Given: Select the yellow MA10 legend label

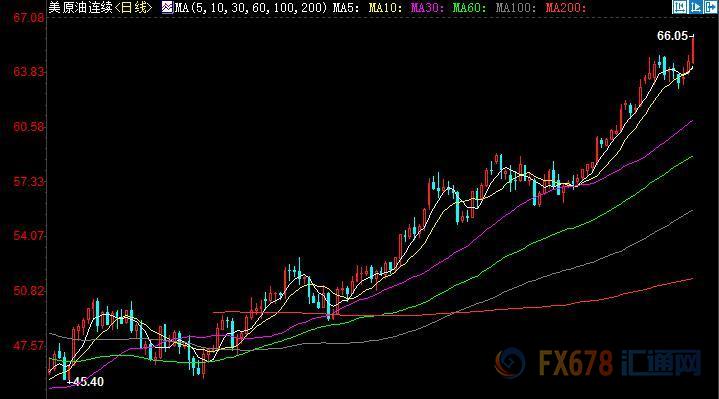Looking at the screenshot, I should tap(386, 8).
